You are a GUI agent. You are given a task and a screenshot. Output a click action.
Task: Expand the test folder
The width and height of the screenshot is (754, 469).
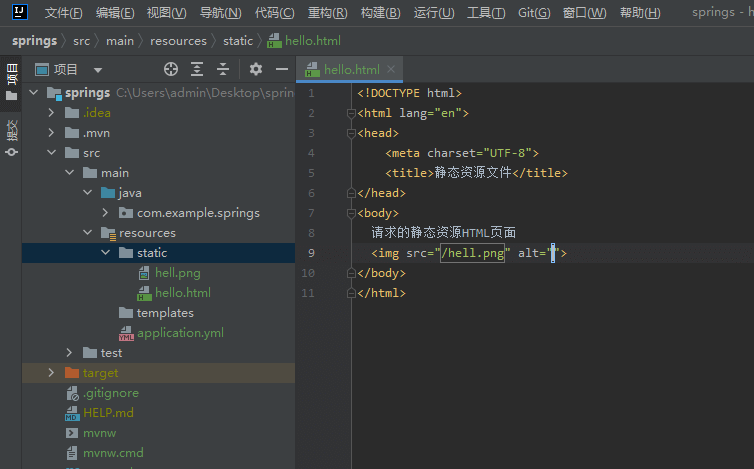(x=69, y=353)
